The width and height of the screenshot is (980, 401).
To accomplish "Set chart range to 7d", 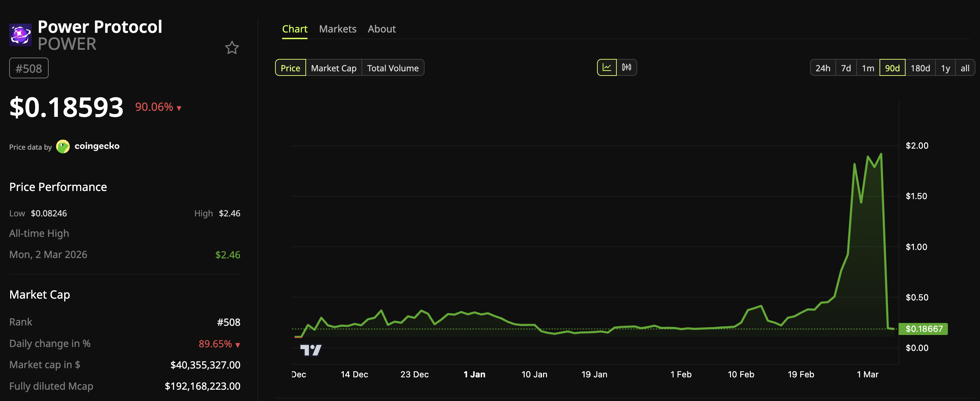I will [845, 68].
